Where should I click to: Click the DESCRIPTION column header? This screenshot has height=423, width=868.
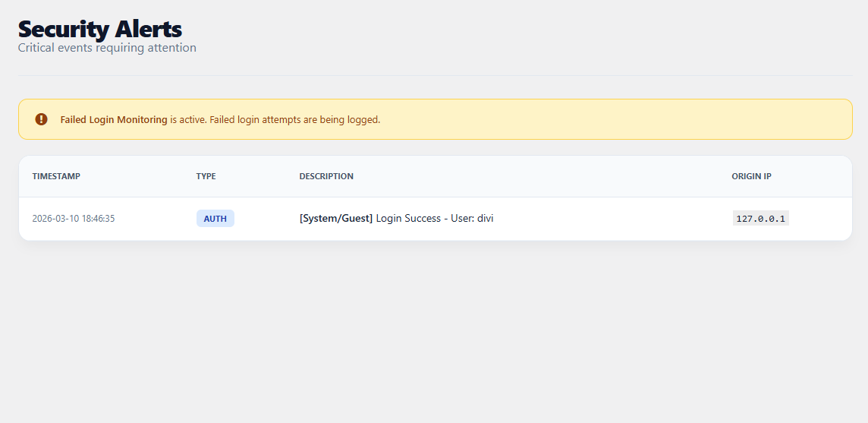(x=326, y=176)
